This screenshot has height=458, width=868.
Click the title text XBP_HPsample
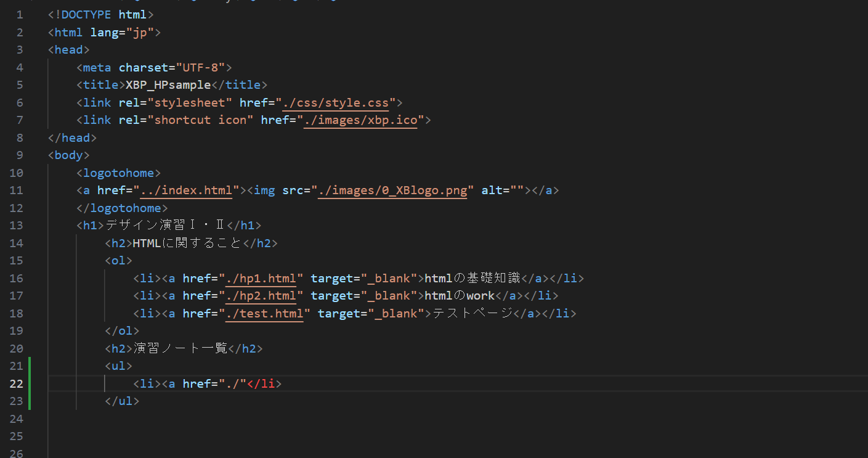point(168,85)
